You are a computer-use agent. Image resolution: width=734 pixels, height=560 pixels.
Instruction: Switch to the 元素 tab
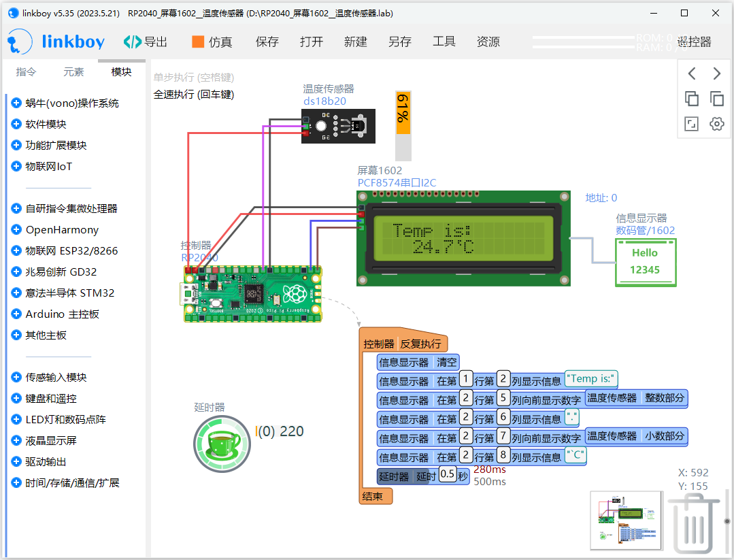click(x=73, y=72)
